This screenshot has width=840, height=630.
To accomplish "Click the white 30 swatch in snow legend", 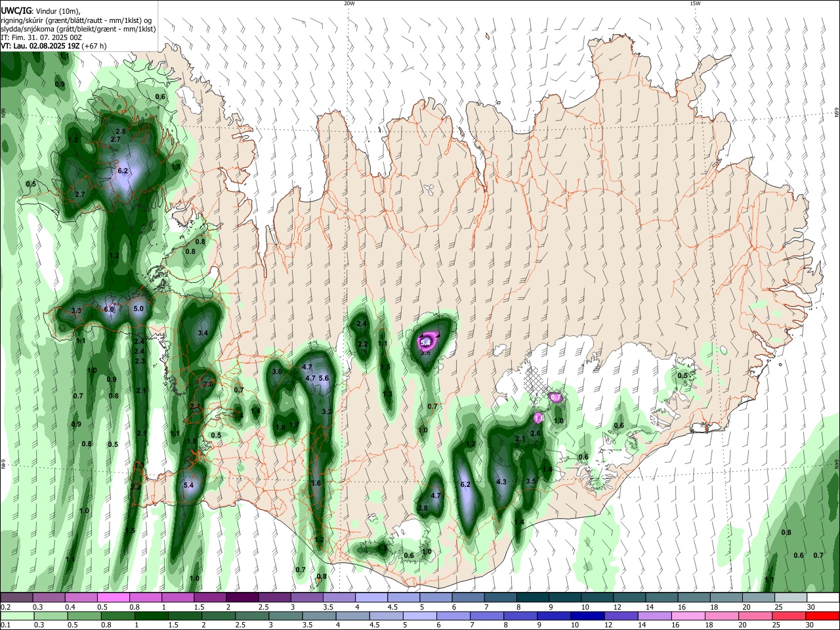I will coord(822,598).
